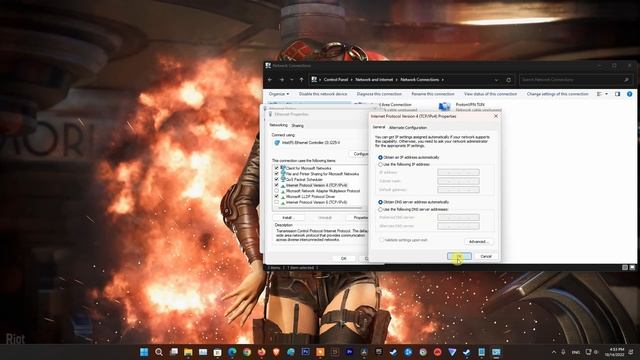
Task: Open Task View from taskbar
Action: coord(174,352)
